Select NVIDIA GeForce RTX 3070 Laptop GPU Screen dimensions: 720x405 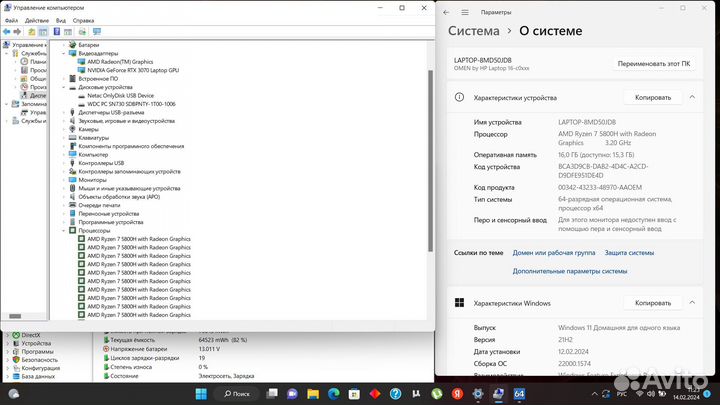pyautogui.click(x=133, y=70)
